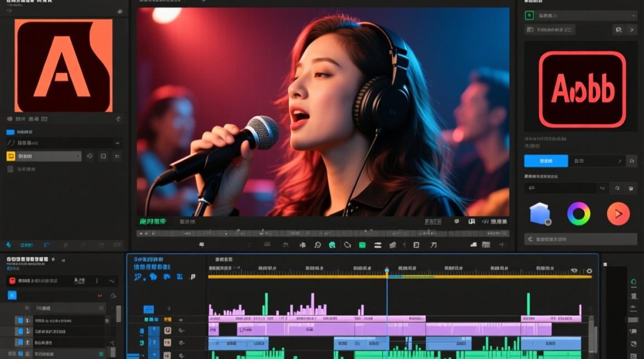This screenshot has width=644, height=359.
Task: Click the magnifier icon below the video preview
Action: [x=317, y=245]
